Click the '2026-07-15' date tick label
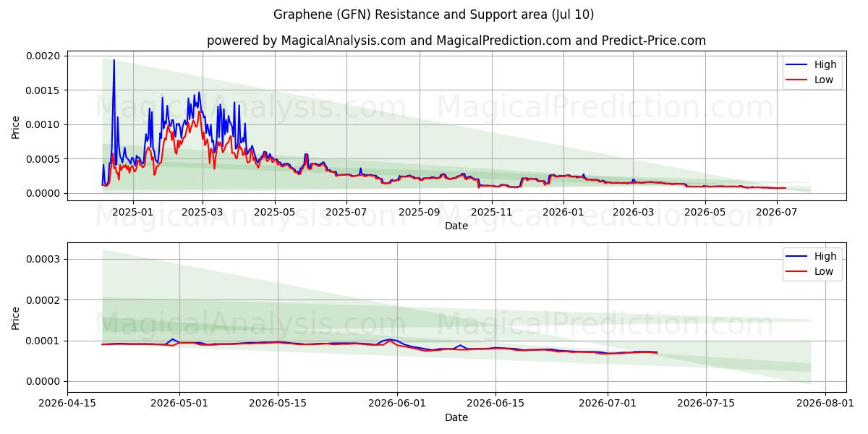The width and height of the screenshot is (868, 434). pos(705,404)
